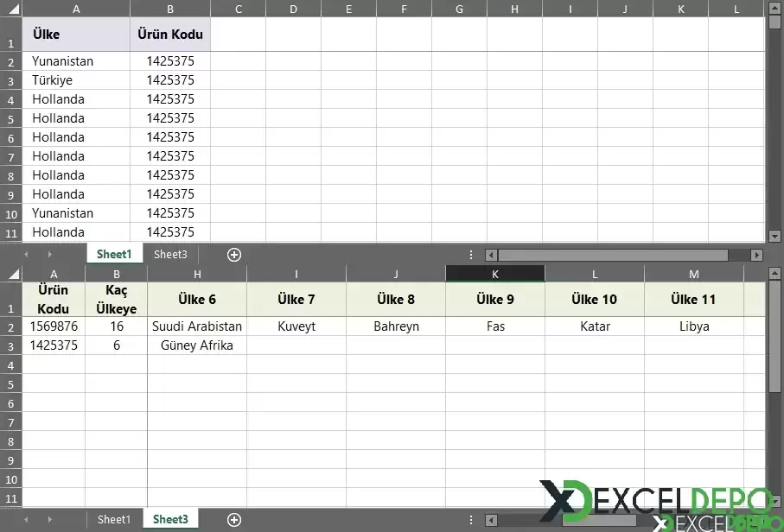Click the cell containing "Suudi Arabistan"

tap(197, 326)
